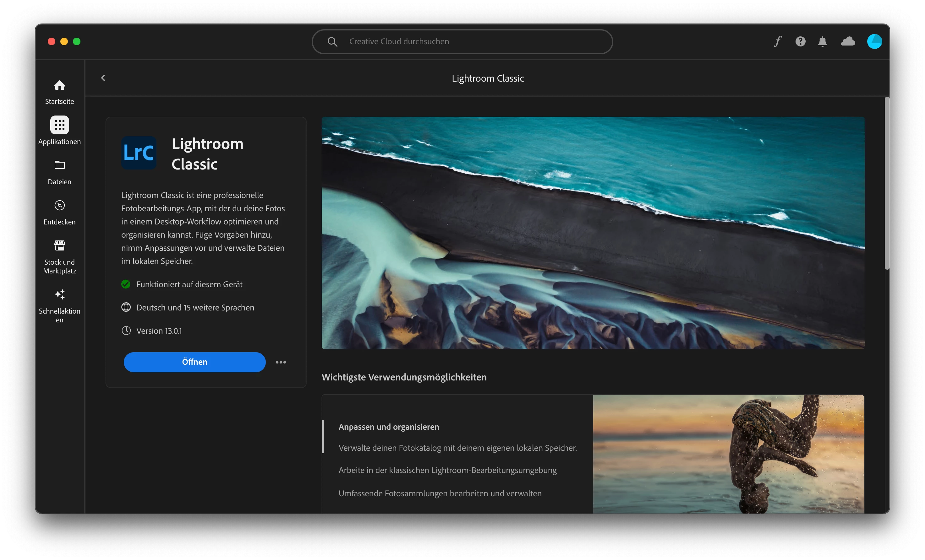925x560 pixels.
Task: Click the dancer sunset image
Action: pos(728,454)
